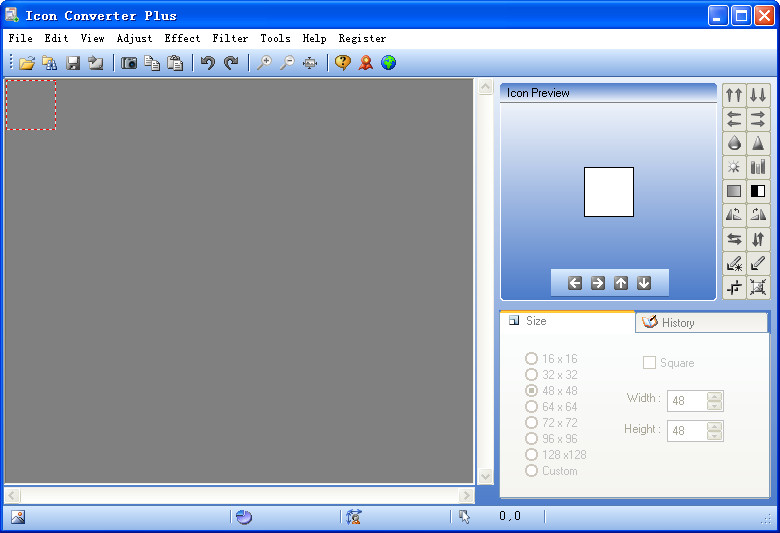Image resolution: width=780 pixels, height=533 pixels.
Task: Click the double left arrows tool
Action: pyautogui.click(x=734, y=119)
